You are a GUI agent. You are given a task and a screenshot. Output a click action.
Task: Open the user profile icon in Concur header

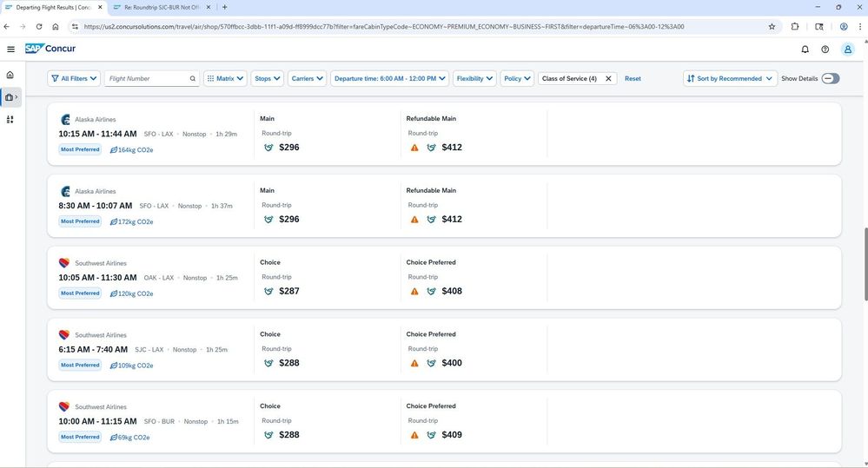pyautogui.click(x=847, y=49)
